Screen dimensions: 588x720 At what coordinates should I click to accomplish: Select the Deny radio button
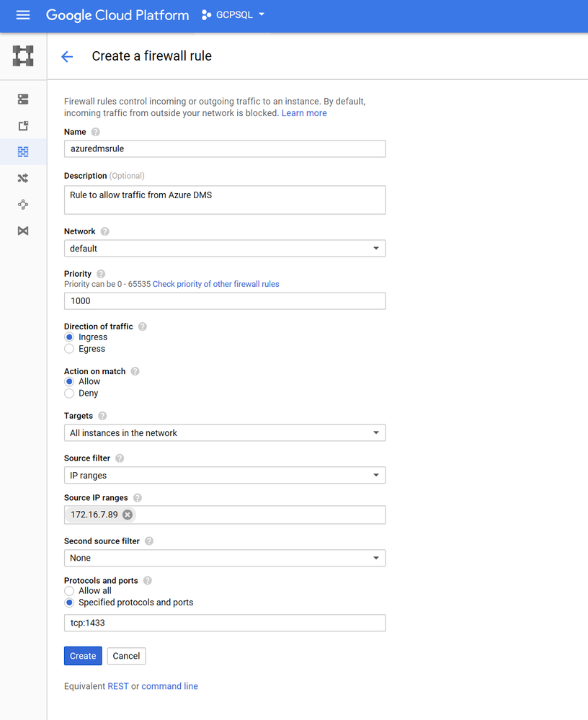(69, 394)
